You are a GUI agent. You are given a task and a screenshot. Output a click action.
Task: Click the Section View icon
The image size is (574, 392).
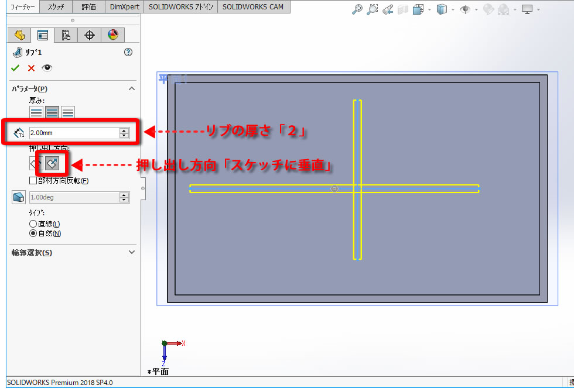tap(403, 9)
